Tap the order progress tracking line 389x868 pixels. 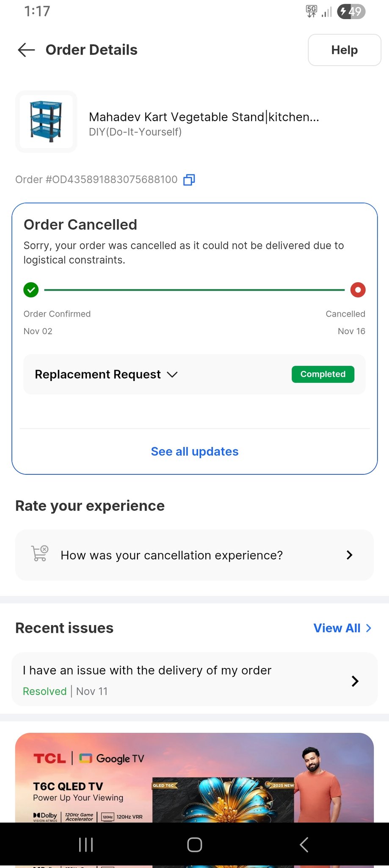pyautogui.click(x=194, y=290)
